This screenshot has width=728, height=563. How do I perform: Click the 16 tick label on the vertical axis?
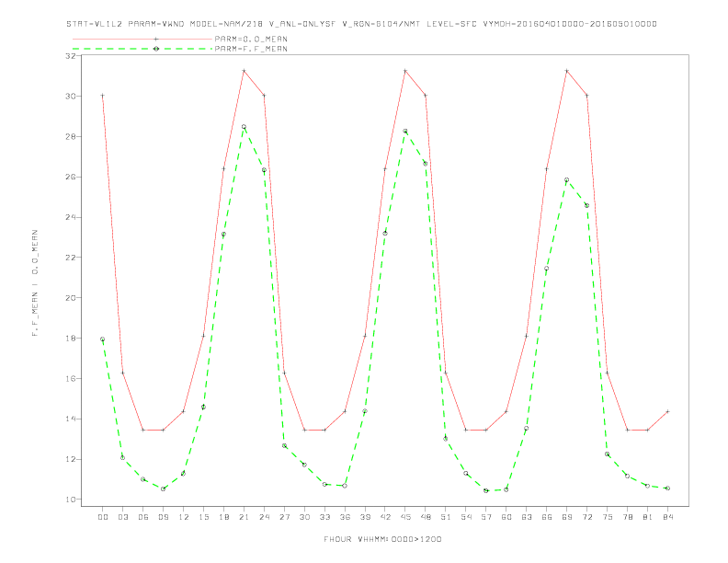tap(70, 379)
